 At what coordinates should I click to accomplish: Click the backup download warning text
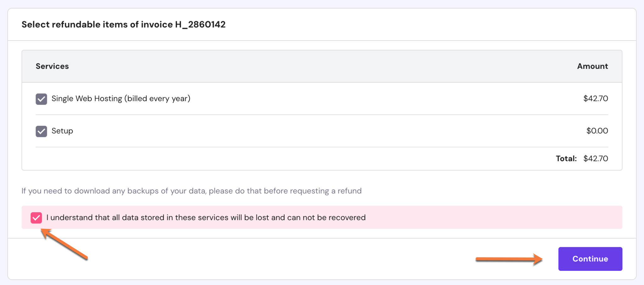(191, 190)
